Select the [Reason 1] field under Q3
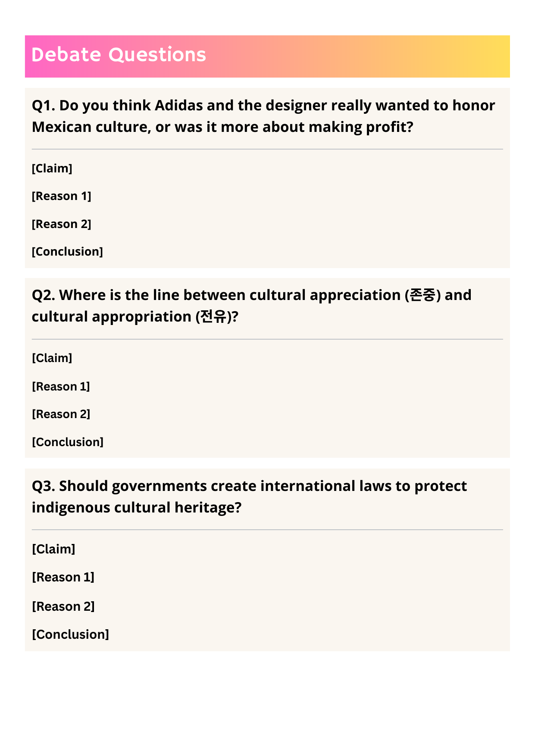The width and height of the screenshot is (535, 756). coord(63,577)
